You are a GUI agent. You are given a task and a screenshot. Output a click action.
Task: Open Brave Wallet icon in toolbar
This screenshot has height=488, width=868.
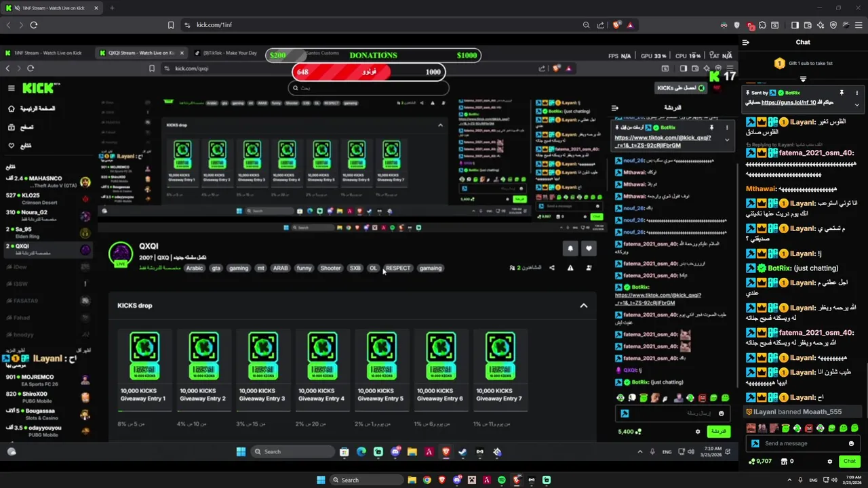(x=808, y=25)
